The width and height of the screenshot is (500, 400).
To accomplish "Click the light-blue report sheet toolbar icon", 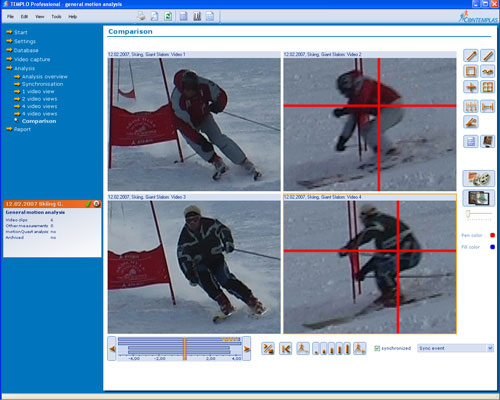I will [x=210, y=16].
